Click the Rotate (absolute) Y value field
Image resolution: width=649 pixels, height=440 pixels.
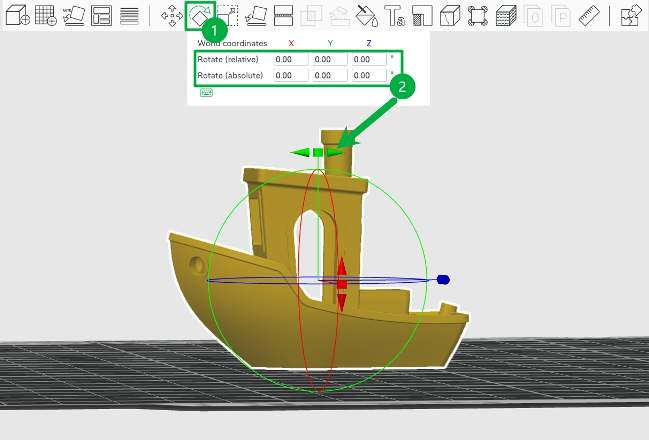pos(330,75)
